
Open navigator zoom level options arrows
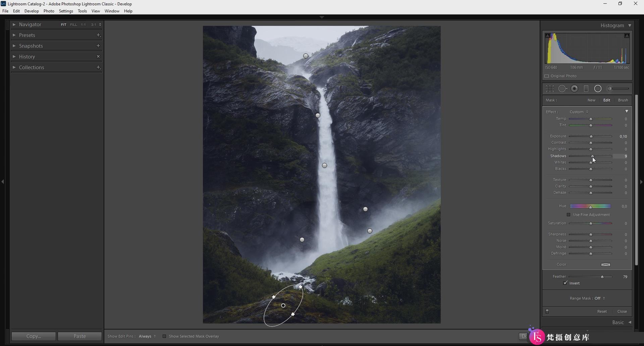point(100,24)
